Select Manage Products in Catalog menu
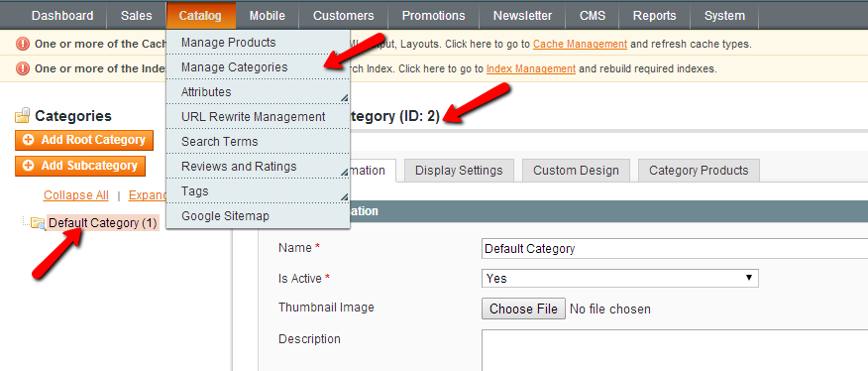 [x=258, y=42]
